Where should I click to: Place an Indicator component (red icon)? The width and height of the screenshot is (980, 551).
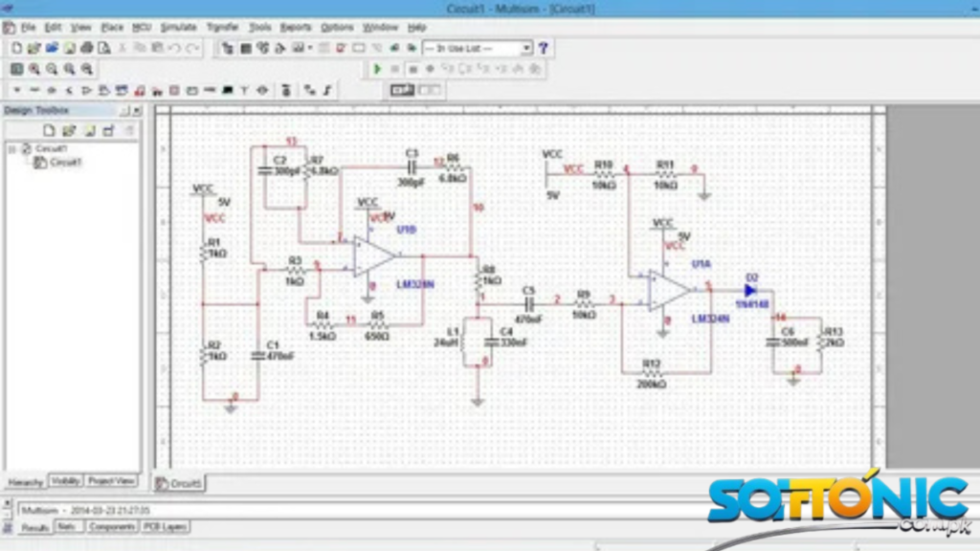174,91
